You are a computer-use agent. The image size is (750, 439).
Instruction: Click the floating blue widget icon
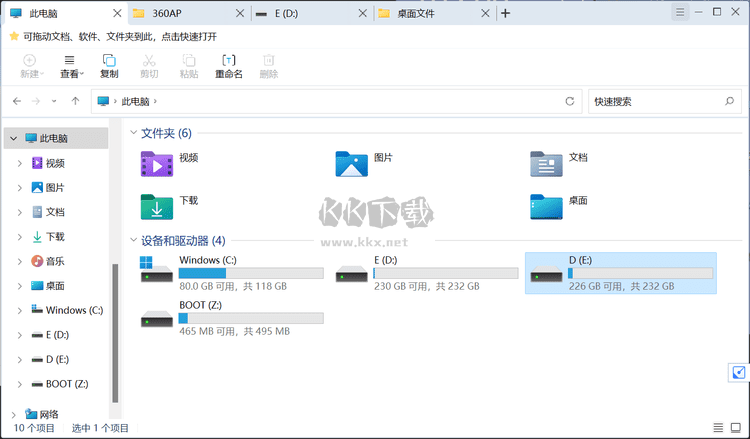click(739, 373)
